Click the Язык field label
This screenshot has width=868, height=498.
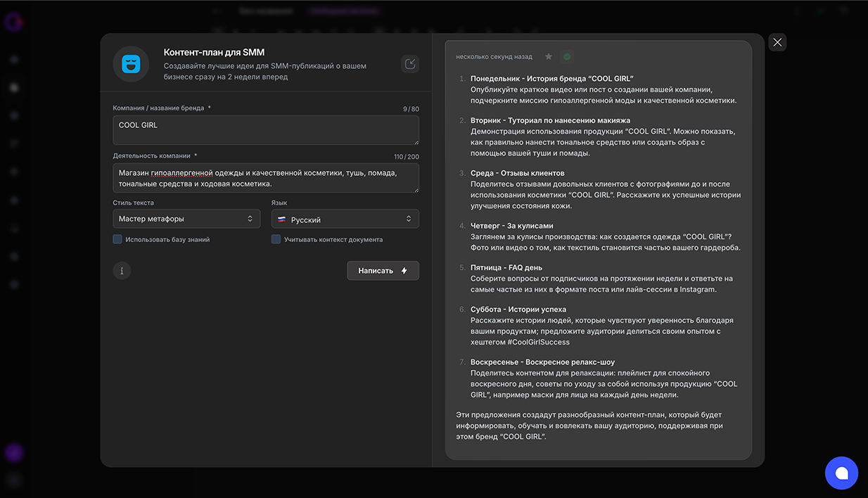(279, 203)
